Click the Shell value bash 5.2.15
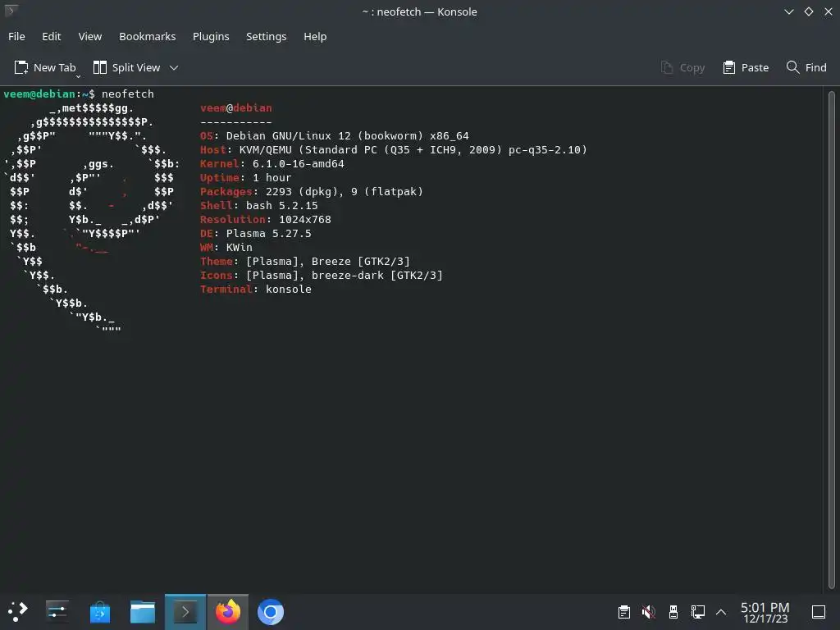 pyautogui.click(x=282, y=205)
